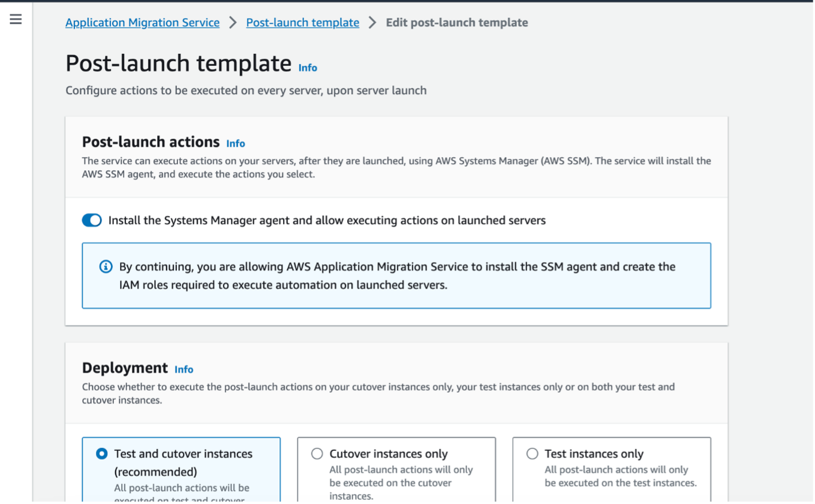This screenshot has height=504, width=815.
Task: Go to Application Migration Service breadcrumb
Action: tap(142, 23)
